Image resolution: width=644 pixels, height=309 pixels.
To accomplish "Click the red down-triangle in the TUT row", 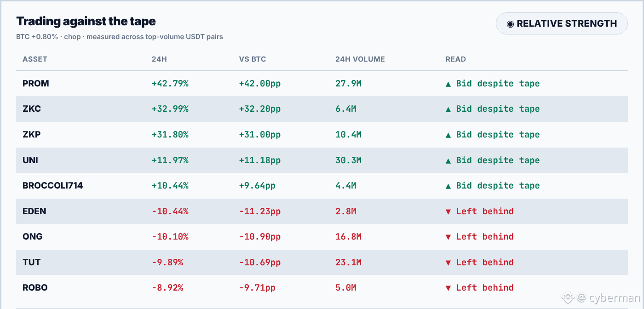I will click(448, 263).
